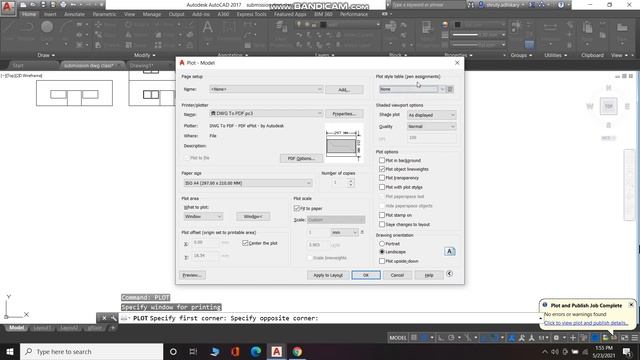Open Microsoft Edge from the taskbar
The width and height of the screenshot is (640, 360).
256,351
